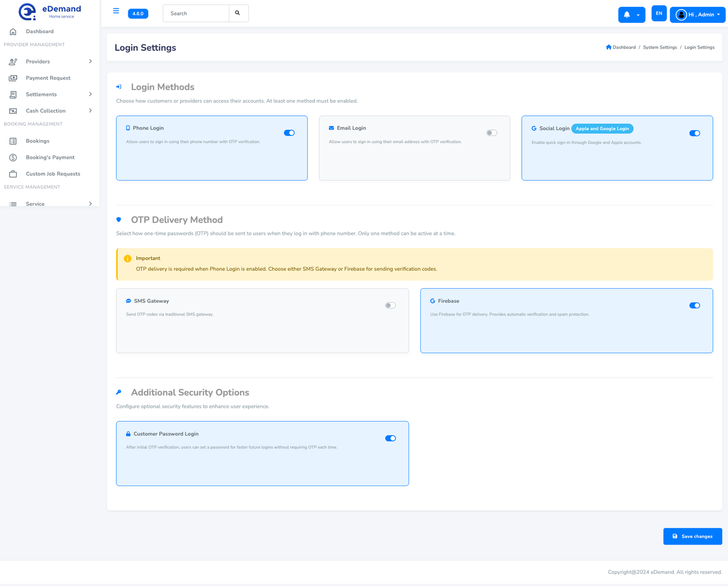Disable Customer Password Login
This screenshot has width=728, height=586.
[390, 438]
